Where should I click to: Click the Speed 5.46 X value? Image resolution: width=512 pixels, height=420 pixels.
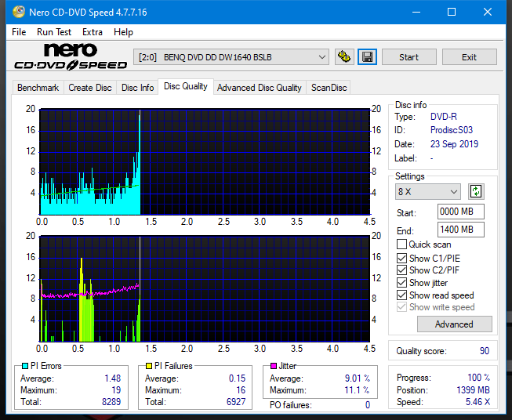pyautogui.click(x=478, y=402)
